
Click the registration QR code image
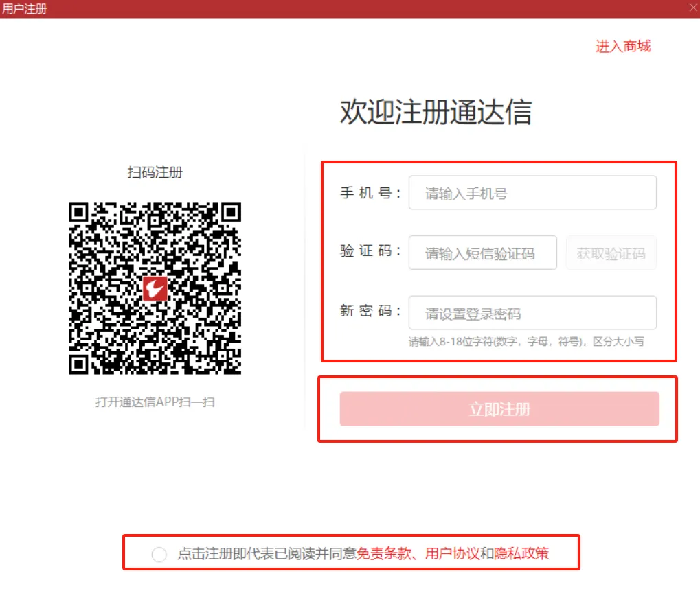point(155,288)
